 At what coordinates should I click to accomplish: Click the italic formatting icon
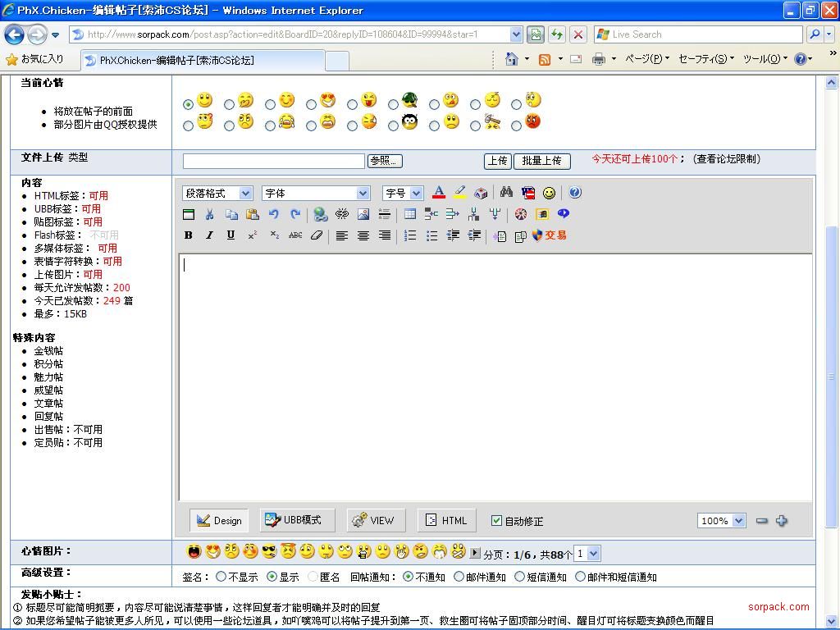point(209,235)
